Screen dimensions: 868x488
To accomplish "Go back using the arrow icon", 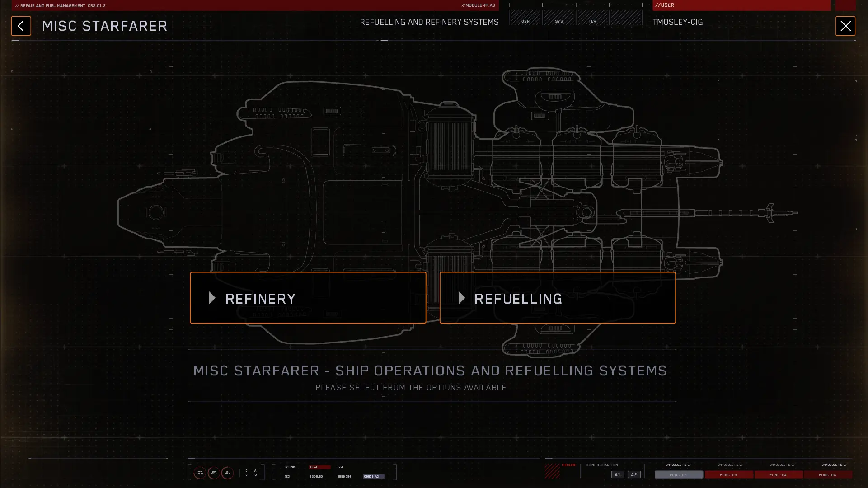I will [x=21, y=26].
